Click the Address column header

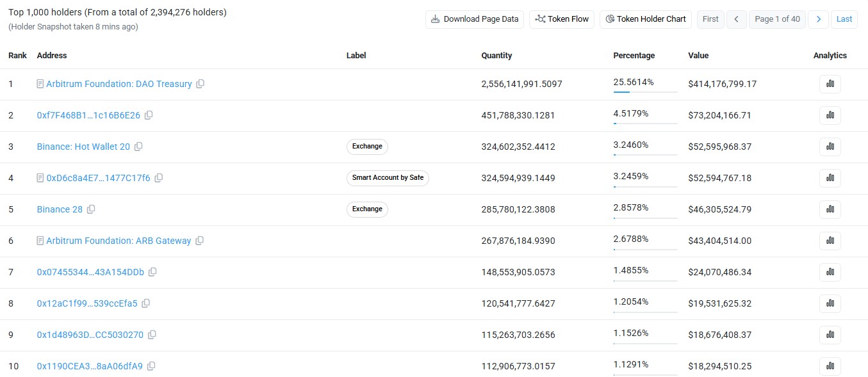[52, 56]
